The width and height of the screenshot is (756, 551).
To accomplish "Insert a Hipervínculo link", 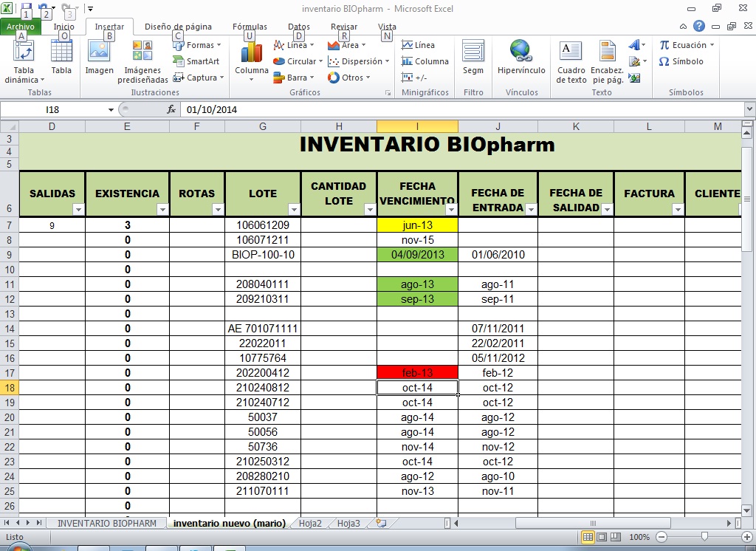I will pos(521,57).
